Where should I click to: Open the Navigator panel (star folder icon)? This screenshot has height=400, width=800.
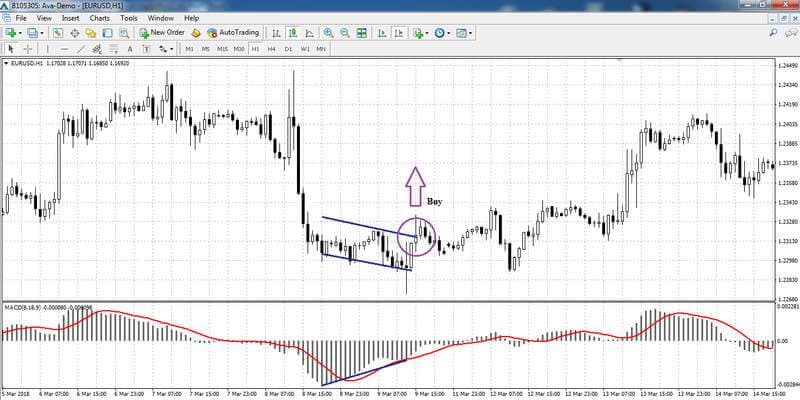(x=91, y=33)
